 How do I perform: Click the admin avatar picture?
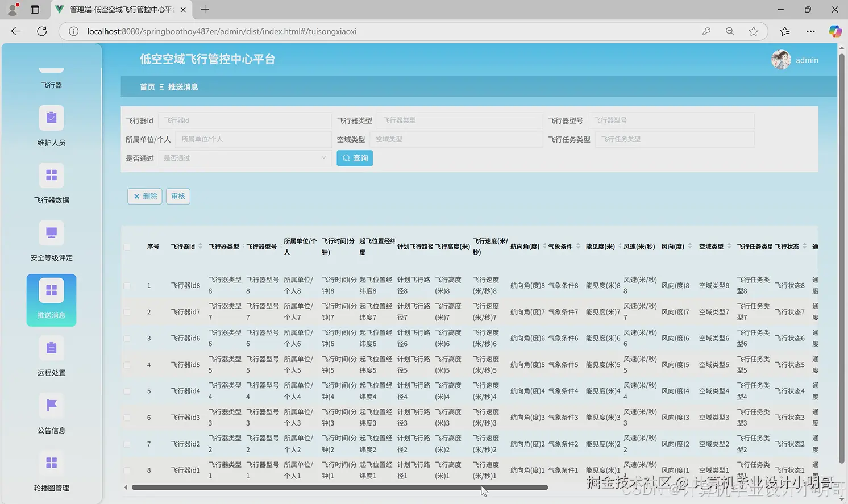pyautogui.click(x=781, y=60)
